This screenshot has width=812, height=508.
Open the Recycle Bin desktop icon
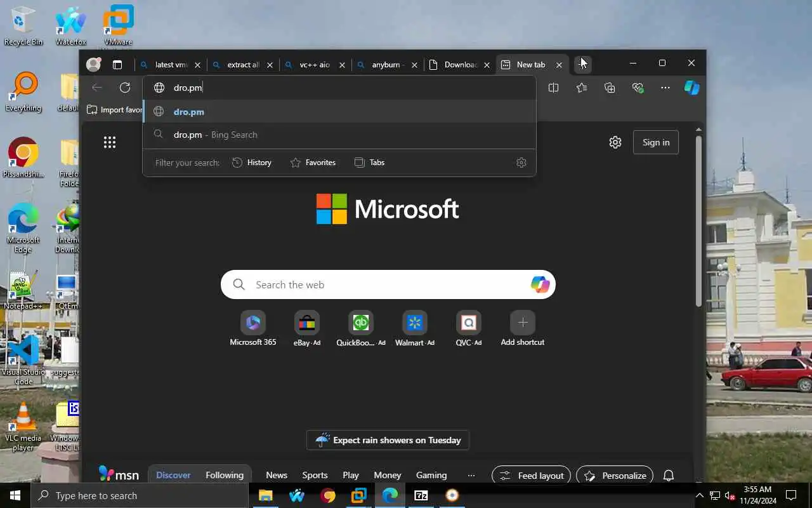[x=23, y=27]
